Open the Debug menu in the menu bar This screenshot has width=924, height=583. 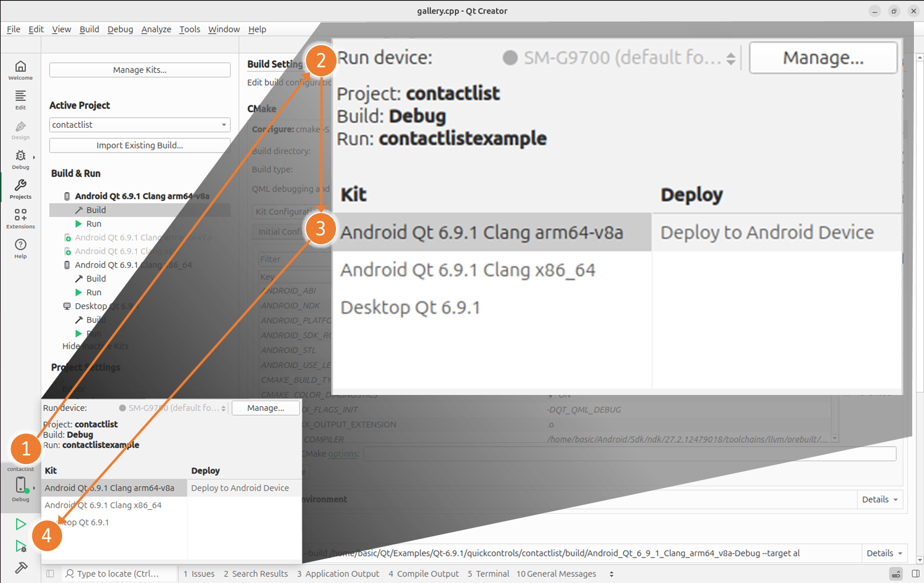click(120, 29)
